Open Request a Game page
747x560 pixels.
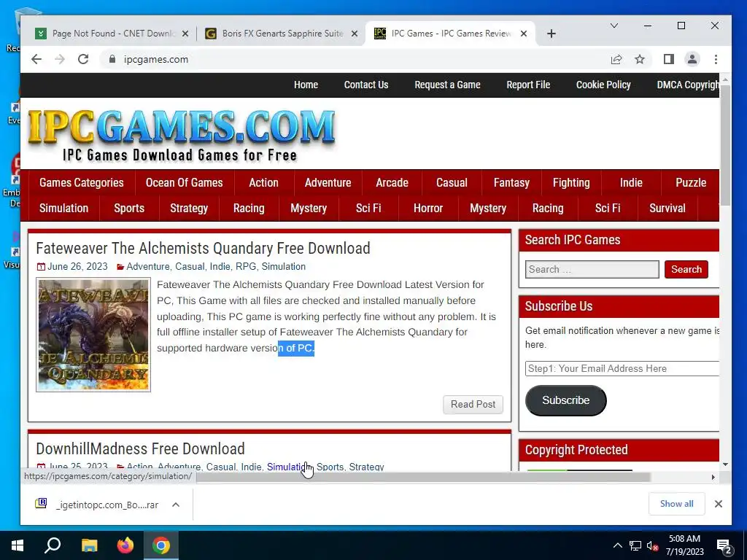pos(447,85)
